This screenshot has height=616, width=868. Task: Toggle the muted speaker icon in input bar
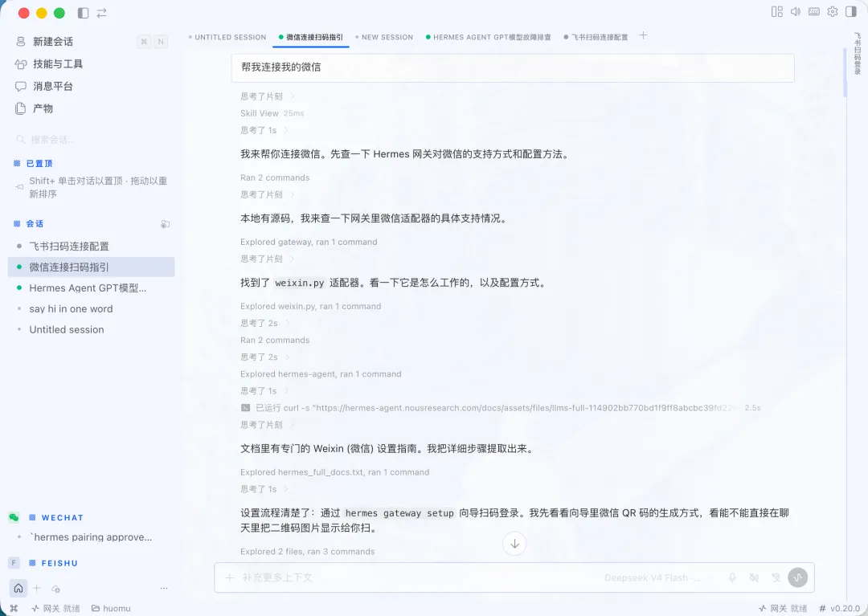754,577
